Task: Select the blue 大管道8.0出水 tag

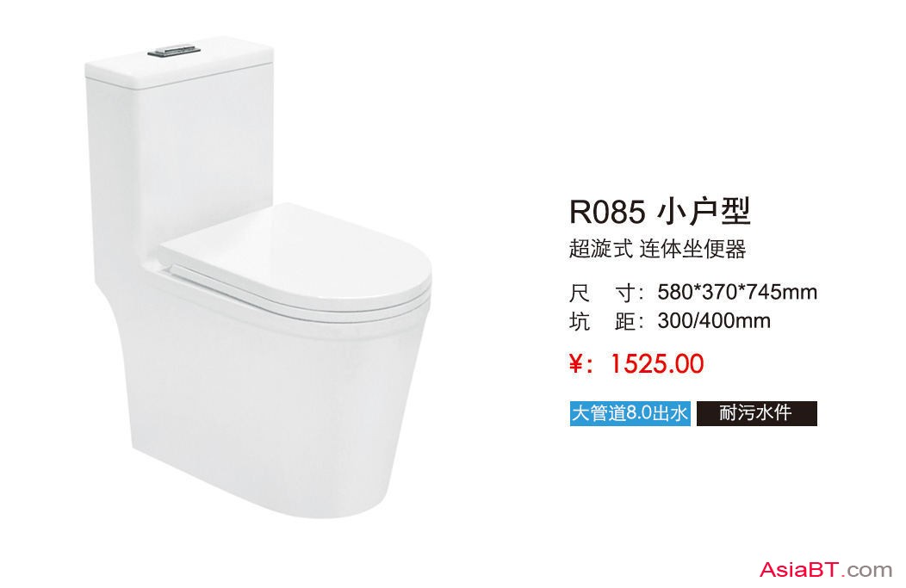Action: [x=630, y=413]
